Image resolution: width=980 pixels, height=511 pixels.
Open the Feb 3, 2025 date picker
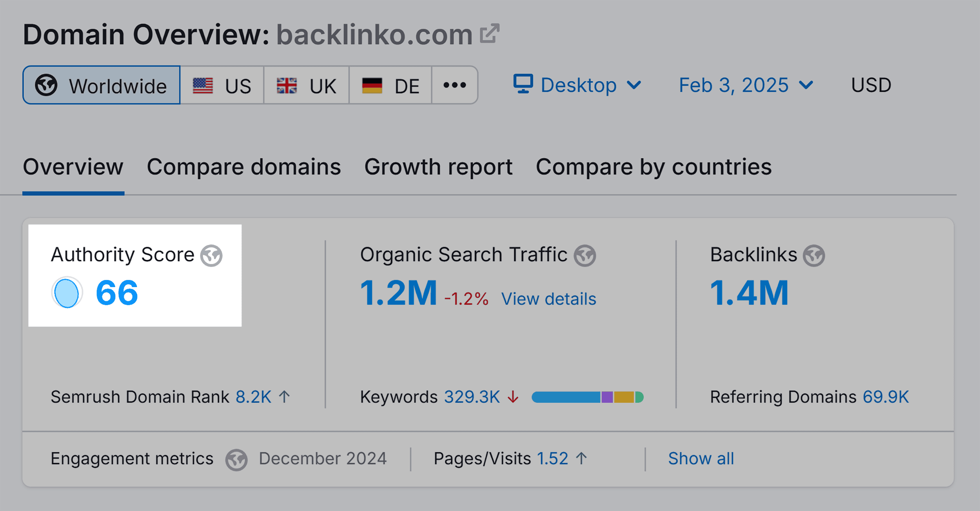coord(744,85)
